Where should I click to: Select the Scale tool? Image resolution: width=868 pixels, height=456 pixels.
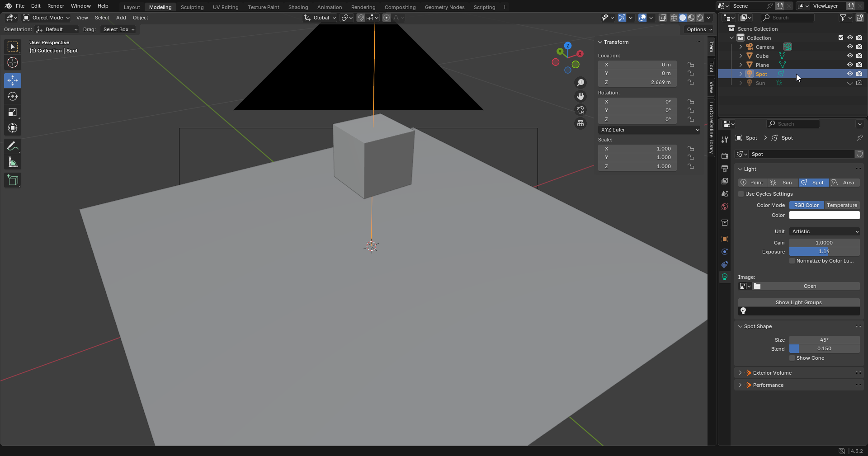tap(13, 113)
